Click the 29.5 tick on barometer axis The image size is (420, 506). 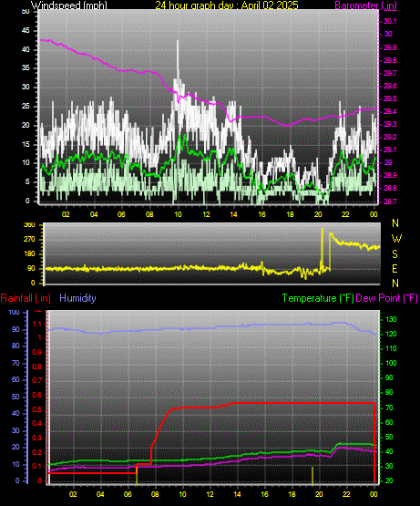click(x=390, y=98)
